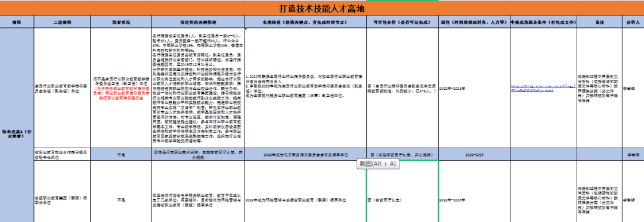
Task: Select the 可行性分析 header cell
Action: click(x=402, y=21)
